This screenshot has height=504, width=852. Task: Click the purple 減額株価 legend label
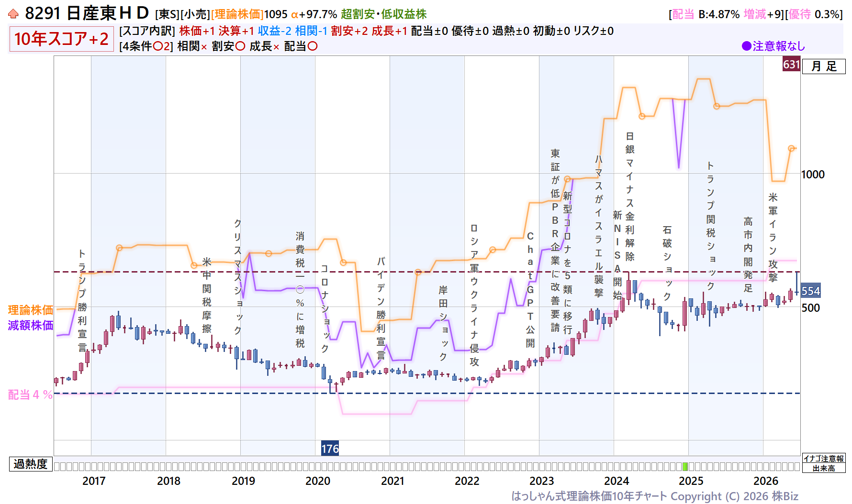pos(31,325)
